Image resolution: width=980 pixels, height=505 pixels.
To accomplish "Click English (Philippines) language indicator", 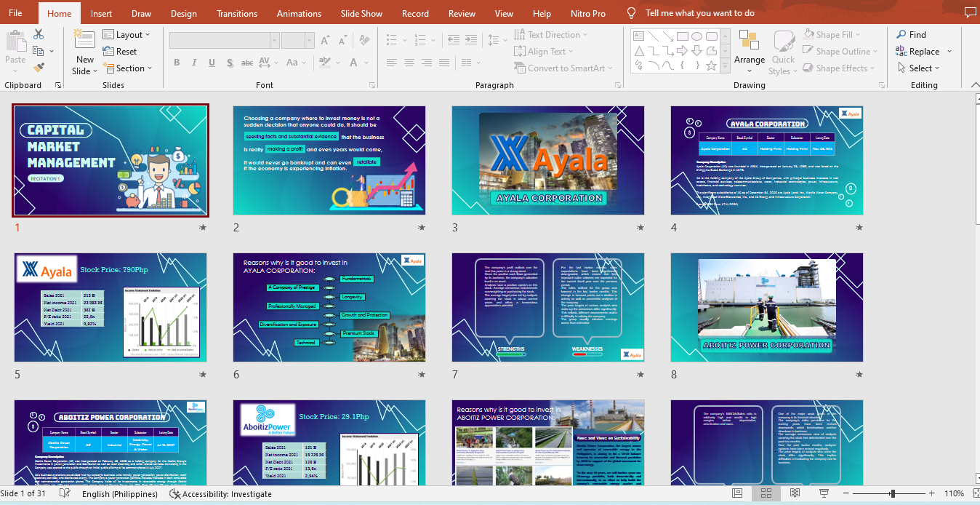I will coord(120,493).
